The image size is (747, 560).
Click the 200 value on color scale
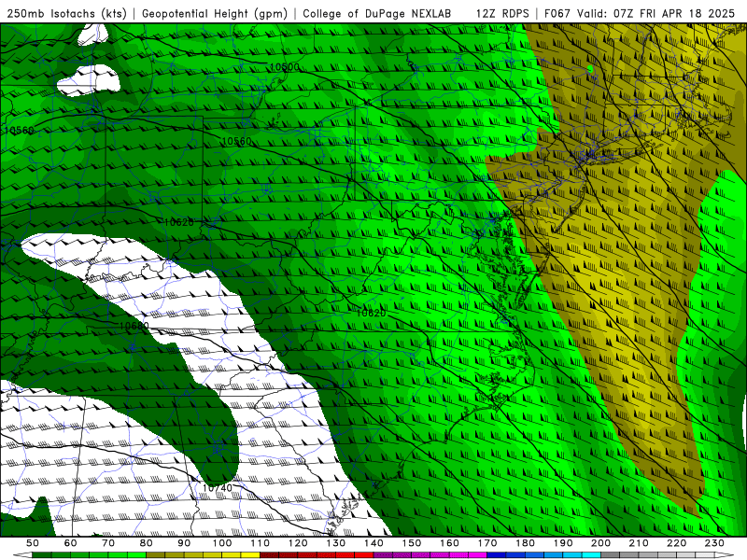click(600, 543)
